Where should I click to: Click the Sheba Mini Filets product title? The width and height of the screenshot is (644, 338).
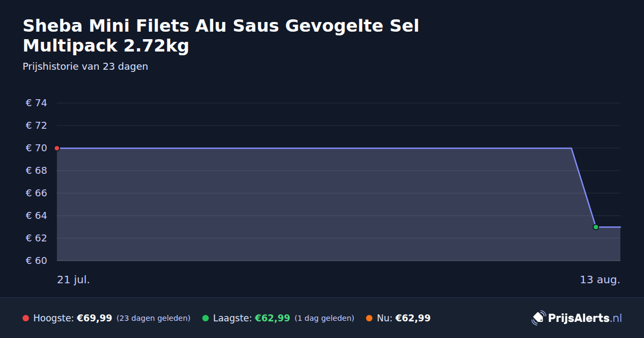pyautogui.click(x=221, y=35)
